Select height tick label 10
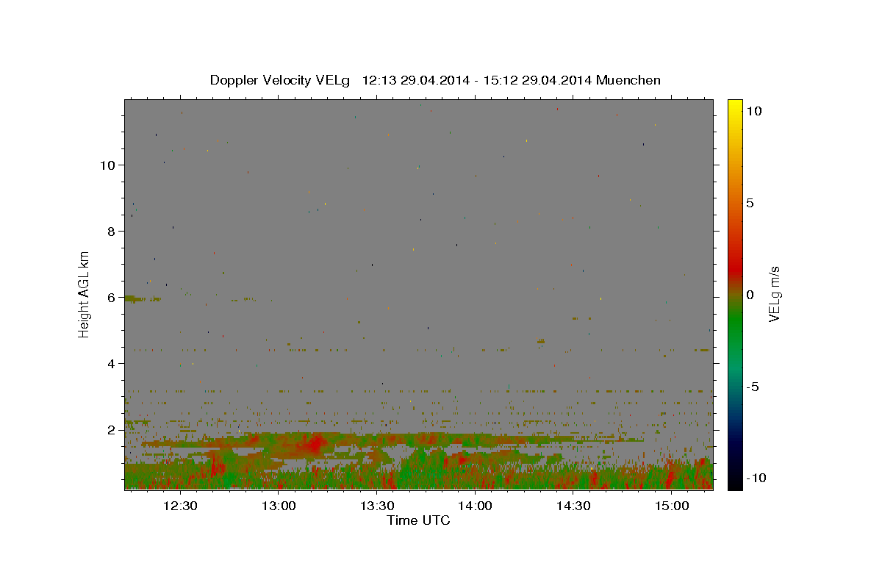Image resolution: width=882 pixels, height=588 pixels. pos(107,165)
